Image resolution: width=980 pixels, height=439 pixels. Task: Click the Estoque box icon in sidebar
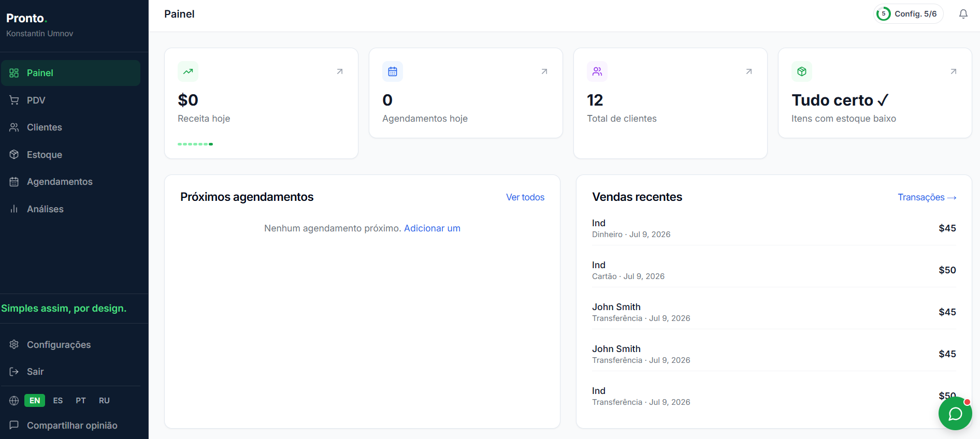point(14,155)
